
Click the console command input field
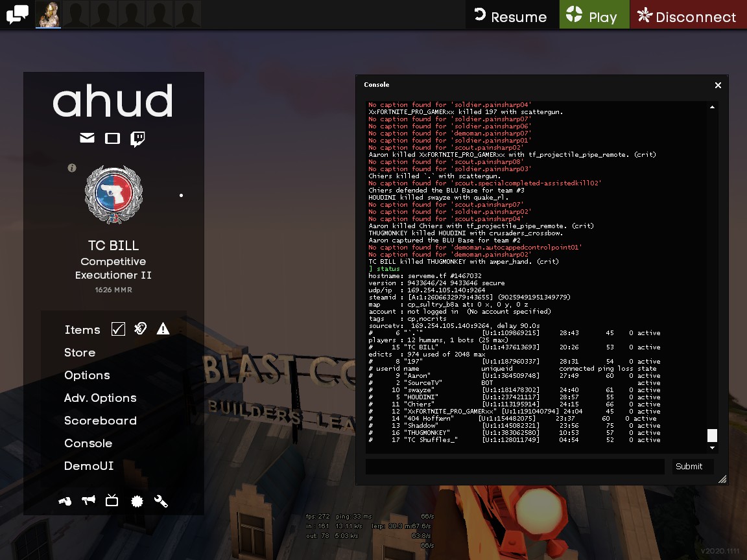515,466
